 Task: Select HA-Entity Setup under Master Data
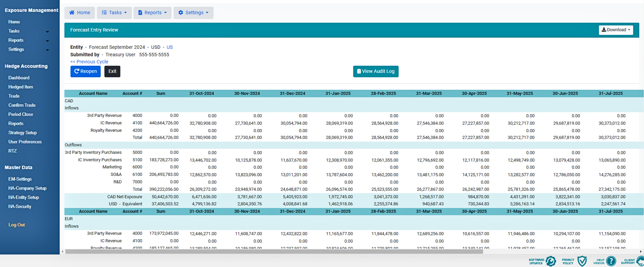point(24,197)
